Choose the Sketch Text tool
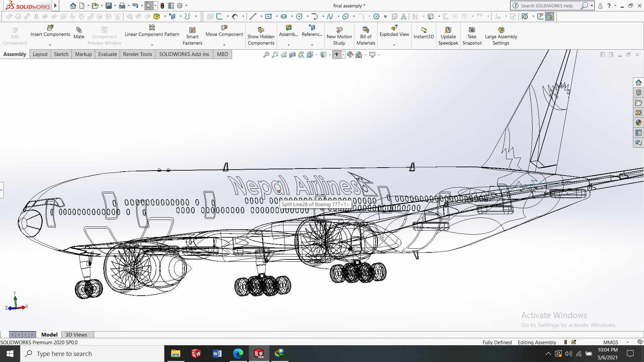 click(404, 16)
